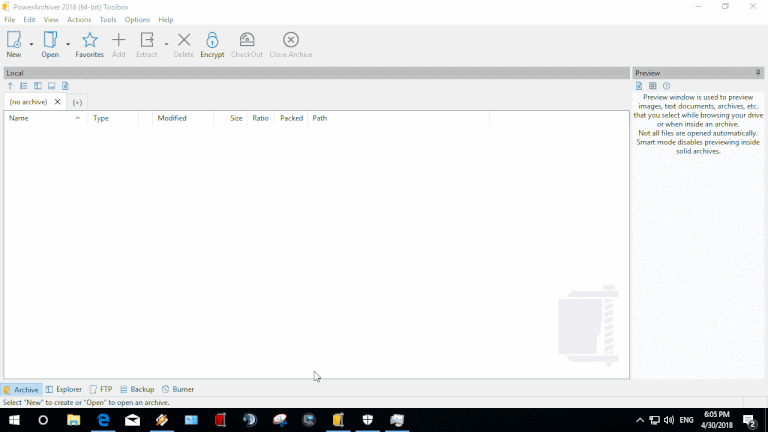This screenshot has height=432, width=768.
Task: Sort by the Modified column header
Action: [183, 118]
